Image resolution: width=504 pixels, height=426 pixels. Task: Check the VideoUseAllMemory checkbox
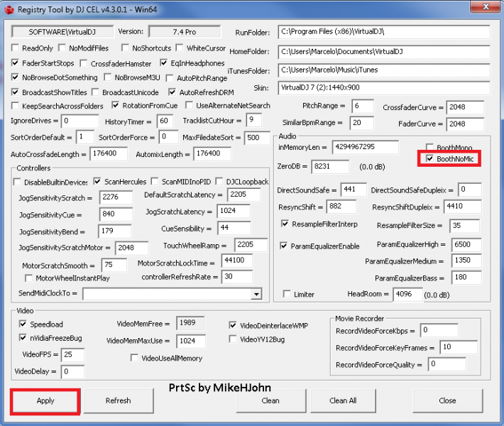coord(134,358)
